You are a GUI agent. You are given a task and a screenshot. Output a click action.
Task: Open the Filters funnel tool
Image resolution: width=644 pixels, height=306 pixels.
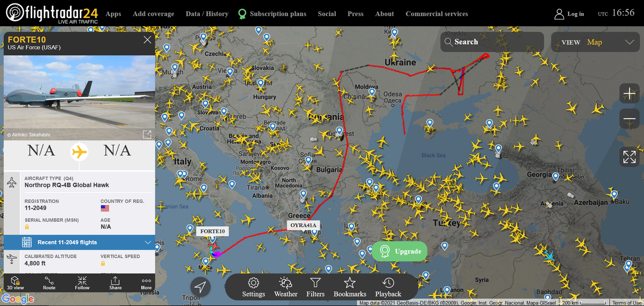point(315,287)
